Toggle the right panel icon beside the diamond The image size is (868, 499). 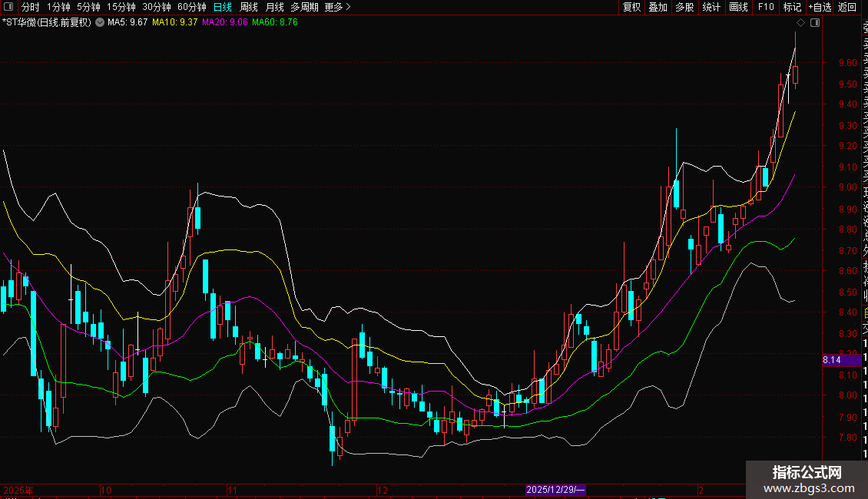point(815,23)
